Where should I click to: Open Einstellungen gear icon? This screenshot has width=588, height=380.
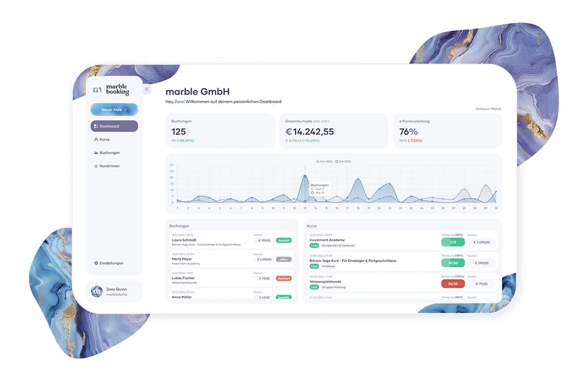click(x=96, y=263)
